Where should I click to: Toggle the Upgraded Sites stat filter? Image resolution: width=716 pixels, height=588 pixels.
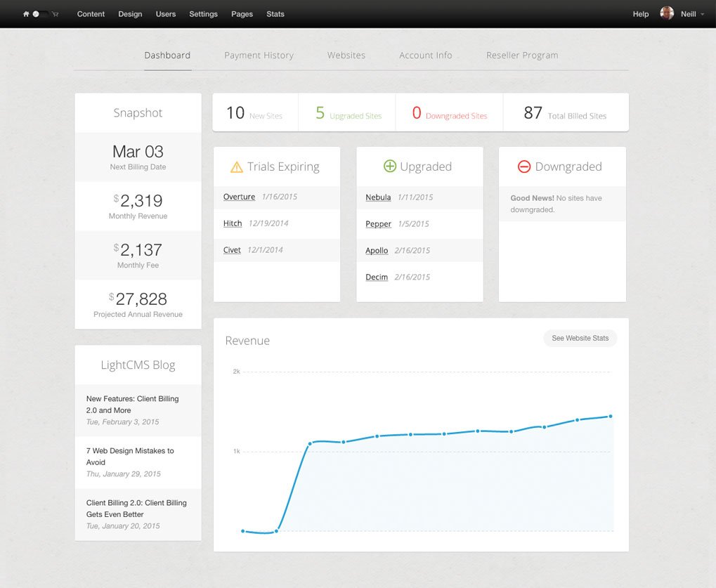(x=346, y=112)
